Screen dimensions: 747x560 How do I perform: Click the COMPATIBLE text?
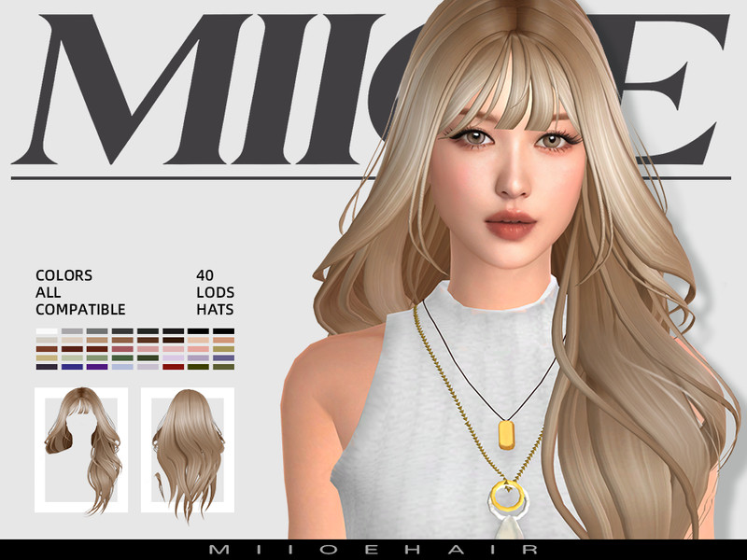(x=80, y=310)
